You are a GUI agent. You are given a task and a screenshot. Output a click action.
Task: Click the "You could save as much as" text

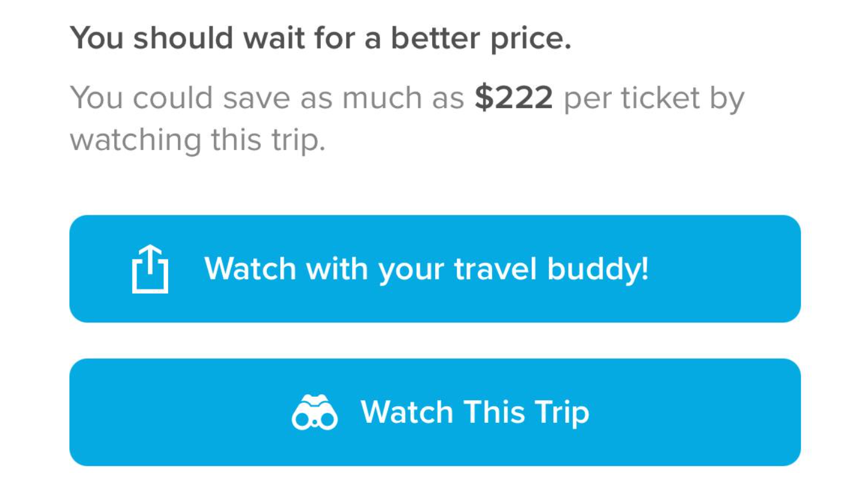coord(267,98)
